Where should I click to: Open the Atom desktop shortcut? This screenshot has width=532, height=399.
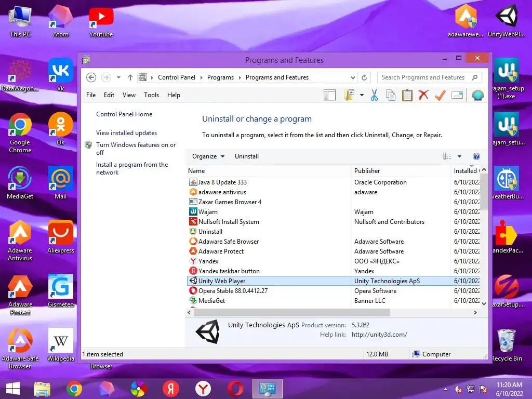[x=60, y=21]
